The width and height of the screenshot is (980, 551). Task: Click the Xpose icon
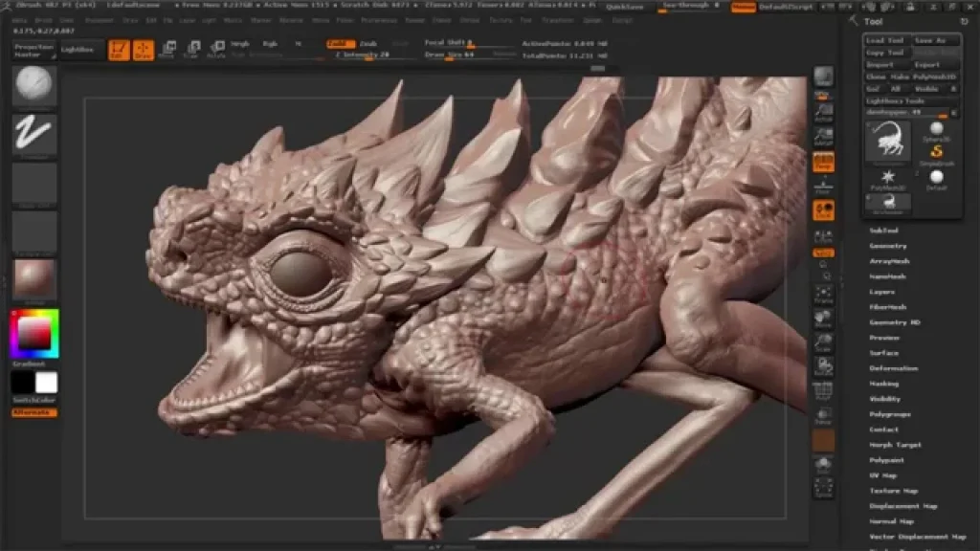[x=823, y=489]
